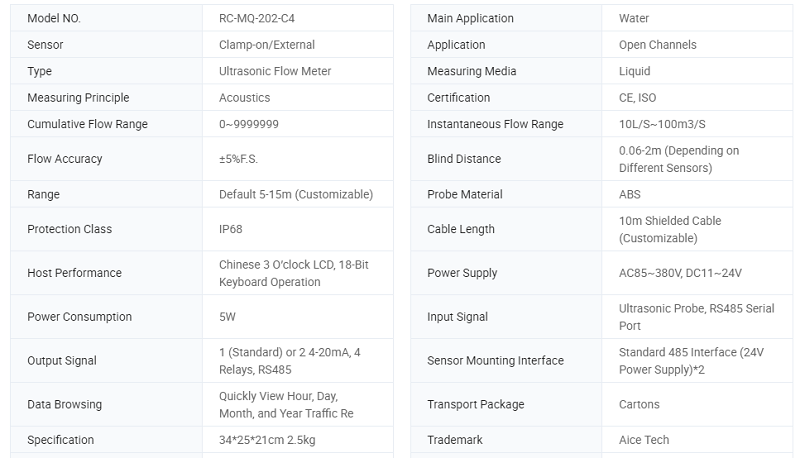The height and width of the screenshot is (458, 800).
Task: Click the Default 5-15m range value
Action: [296, 194]
